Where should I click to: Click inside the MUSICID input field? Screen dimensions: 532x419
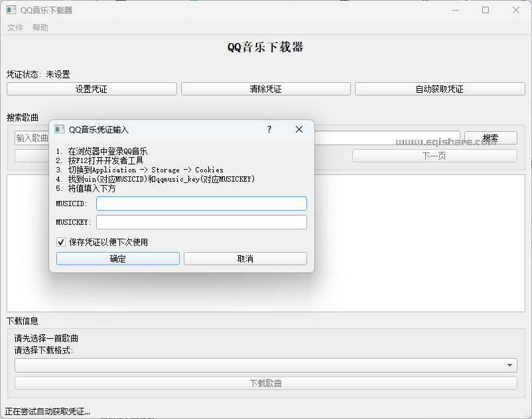click(x=201, y=203)
